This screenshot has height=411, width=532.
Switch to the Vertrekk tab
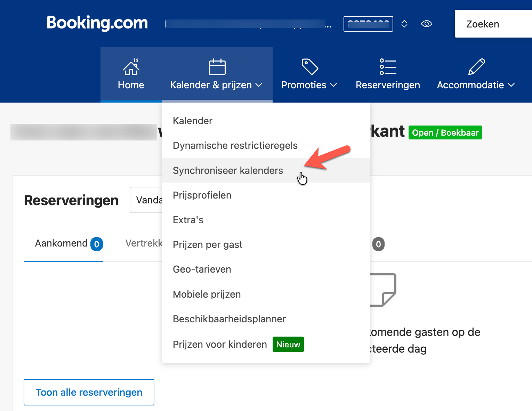[144, 243]
